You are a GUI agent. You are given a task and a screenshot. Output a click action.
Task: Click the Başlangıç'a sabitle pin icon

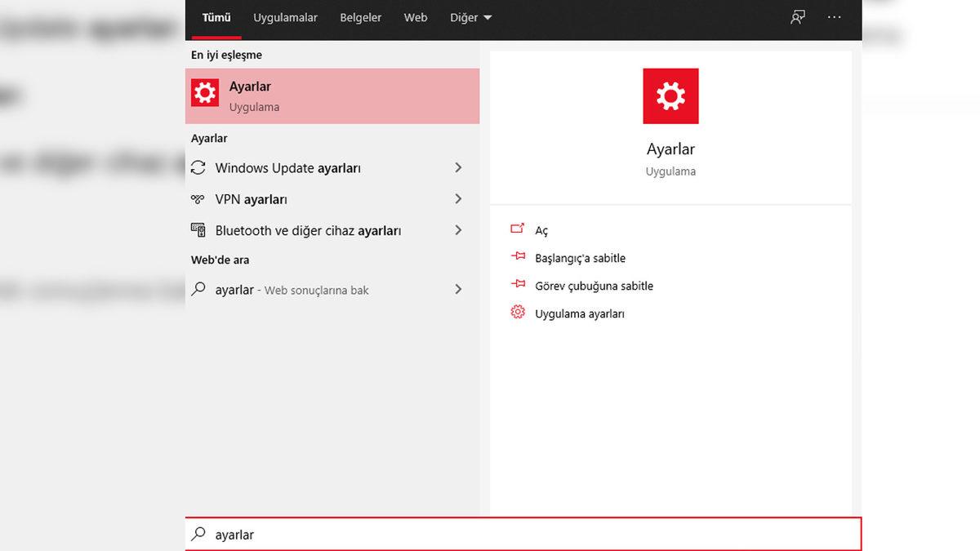[518, 256]
